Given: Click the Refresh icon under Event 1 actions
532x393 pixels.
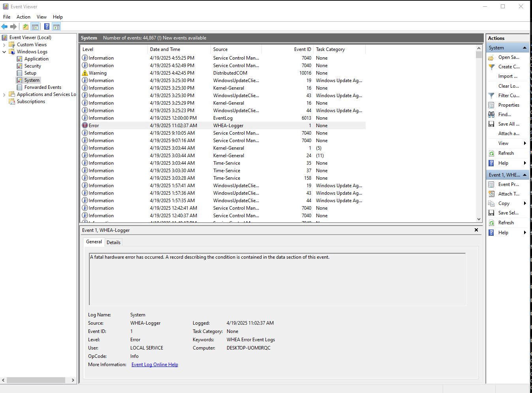Looking at the screenshot, I should 491,223.
